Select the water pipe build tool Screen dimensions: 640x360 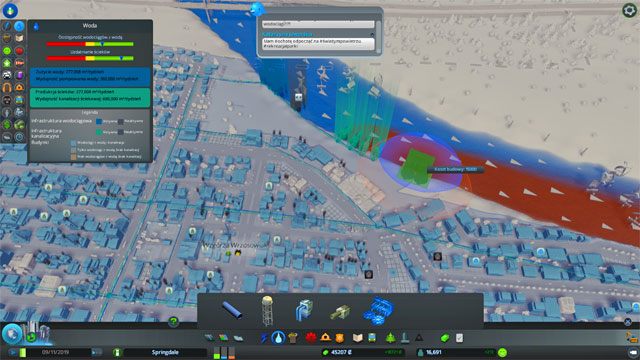click(x=232, y=310)
